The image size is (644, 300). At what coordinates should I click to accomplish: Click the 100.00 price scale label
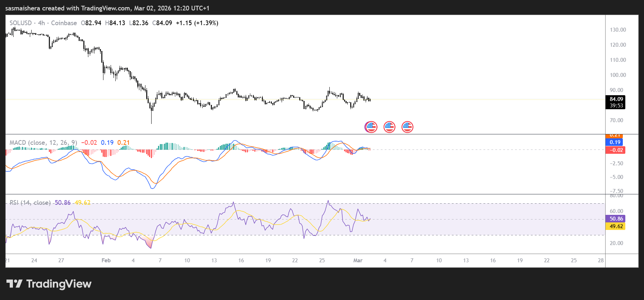coord(618,75)
